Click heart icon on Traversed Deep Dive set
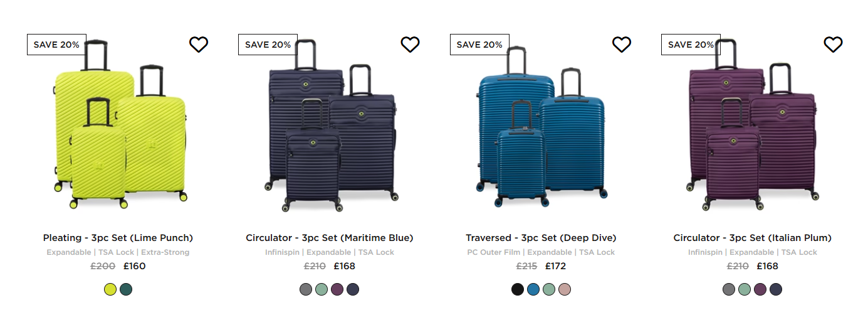This screenshot has height=332, width=868. [622, 45]
